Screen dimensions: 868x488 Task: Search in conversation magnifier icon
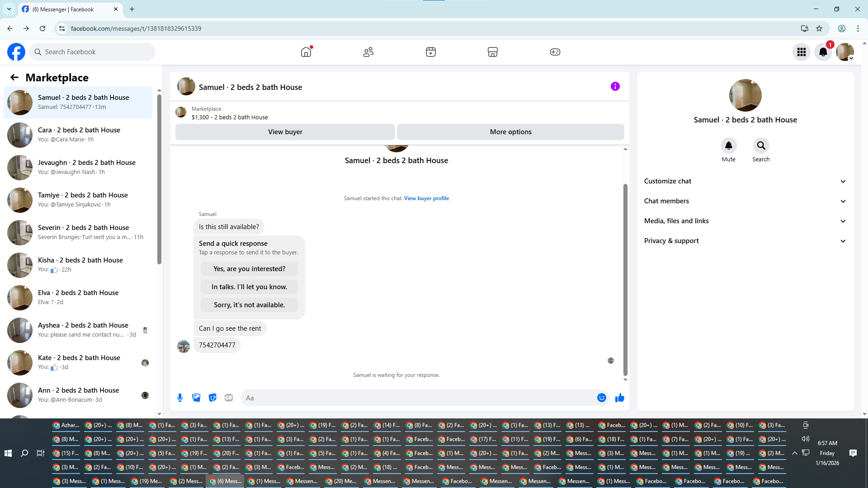761,145
